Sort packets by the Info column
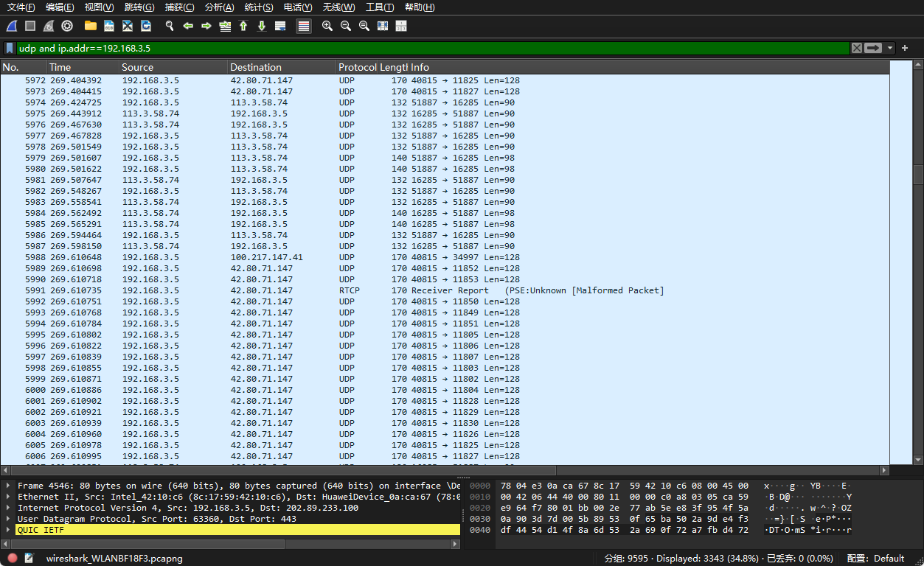The image size is (924, 566). point(649,67)
